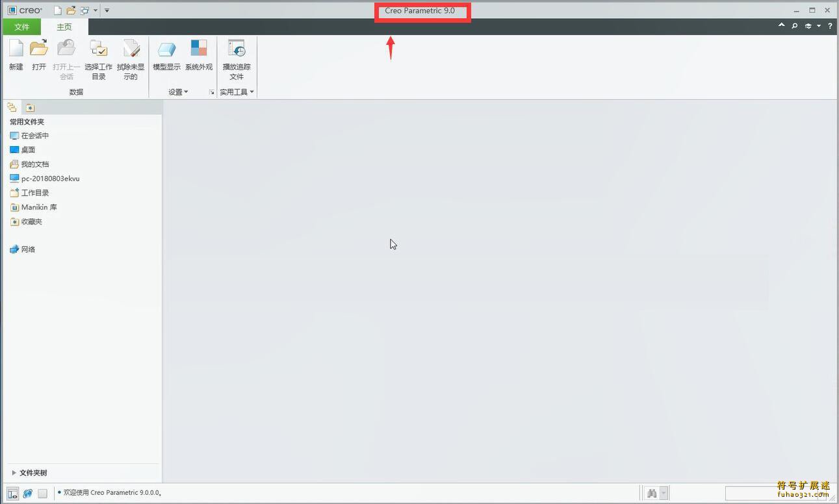Screen dimensions: 839x504
Task: Open Help with the question mark icon
Action: pos(830,26)
